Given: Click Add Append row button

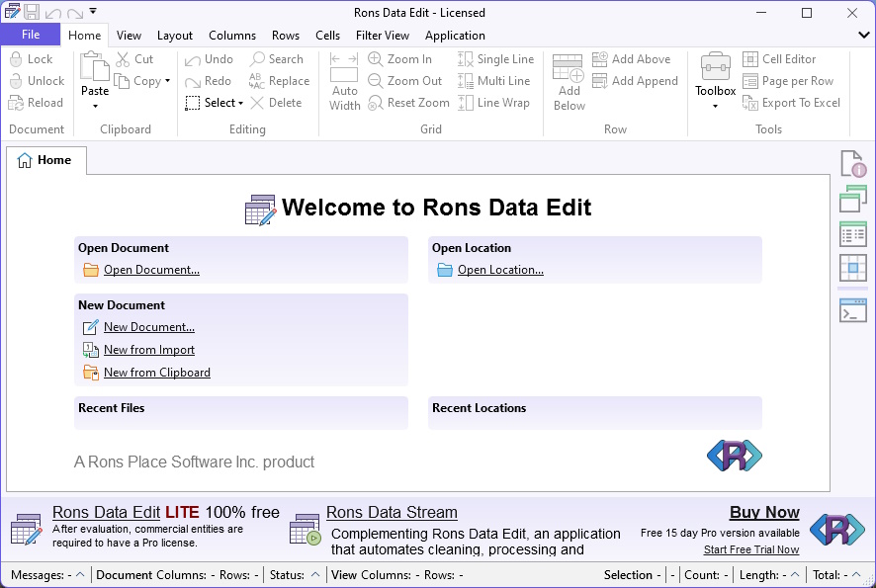Looking at the screenshot, I should (x=635, y=81).
